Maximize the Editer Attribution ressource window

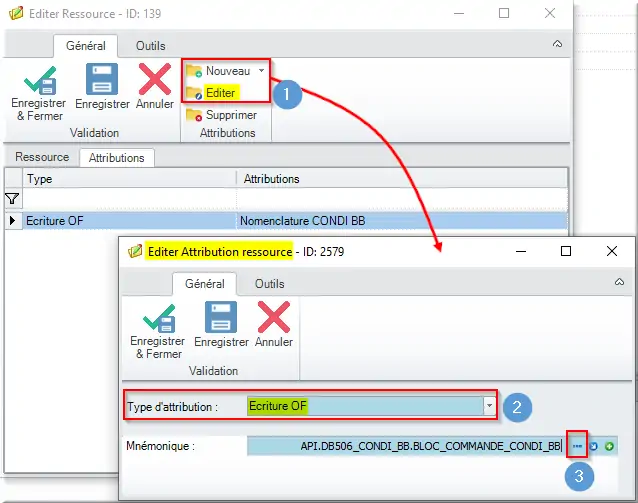coord(566,251)
